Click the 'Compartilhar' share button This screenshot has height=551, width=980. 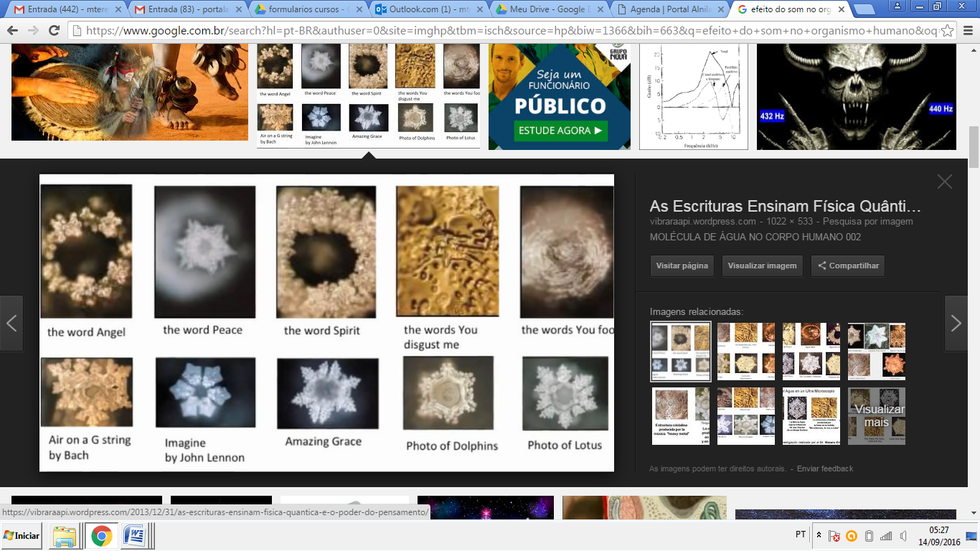coord(848,265)
